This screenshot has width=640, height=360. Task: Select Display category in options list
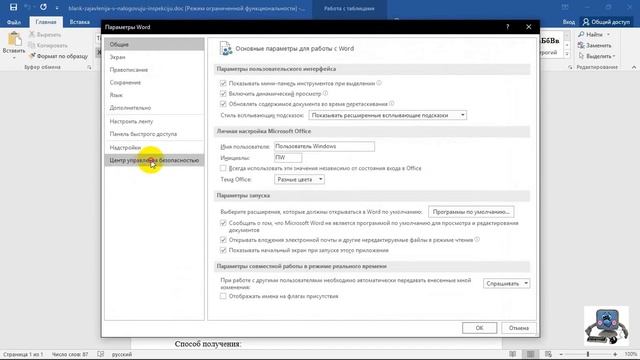click(x=154, y=57)
